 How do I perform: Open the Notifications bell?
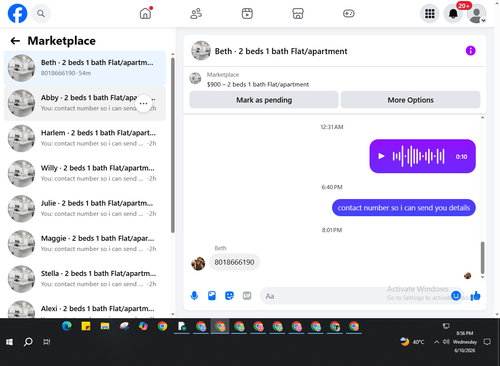(453, 14)
